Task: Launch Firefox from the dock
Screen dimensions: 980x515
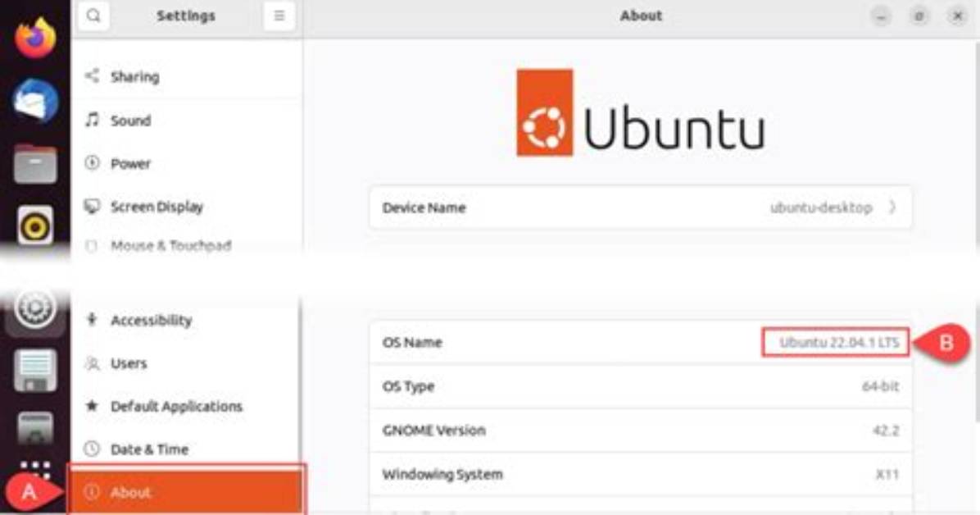Action: click(x=35, y=38)
